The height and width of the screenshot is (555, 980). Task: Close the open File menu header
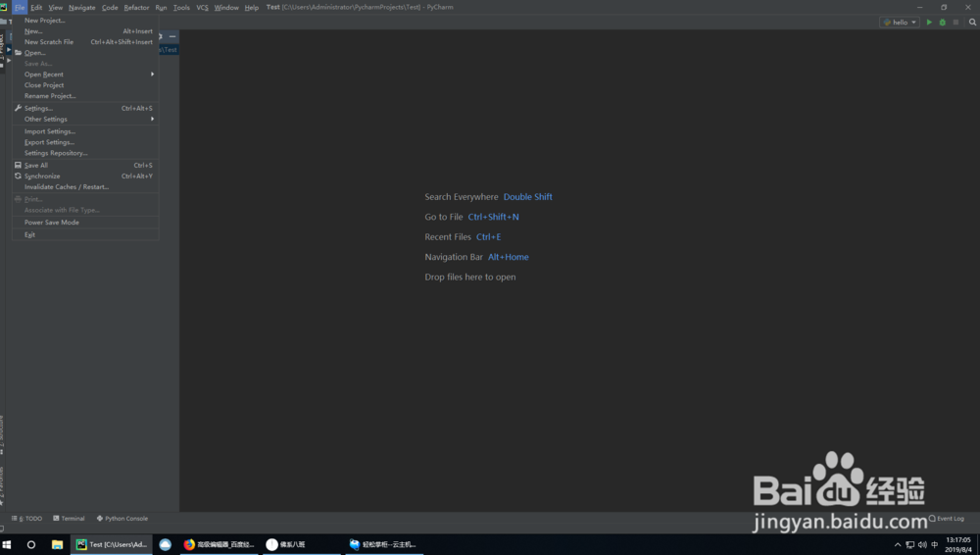point(20,8)
